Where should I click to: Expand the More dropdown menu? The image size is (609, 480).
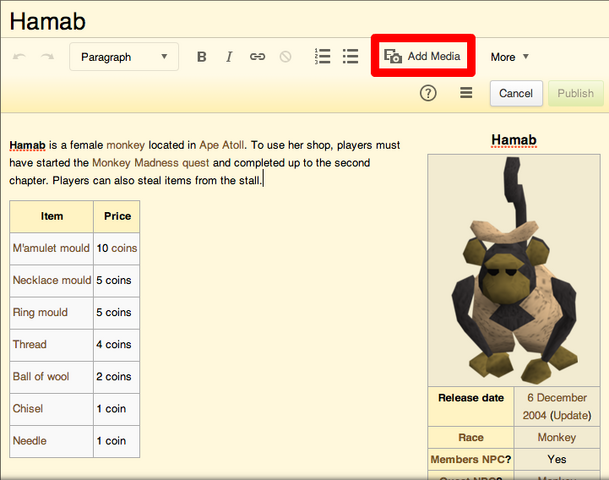coord(509,57)
